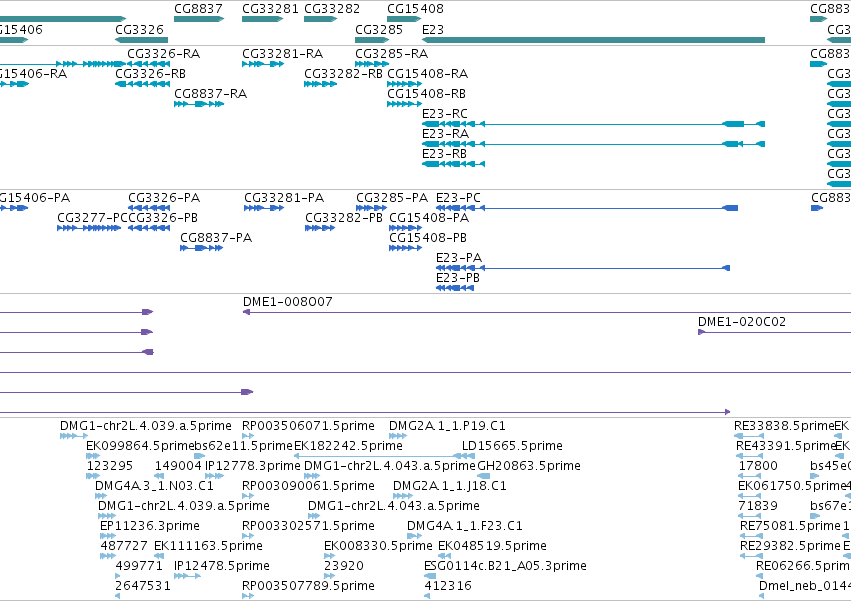Image resolution: width=851 pixels, height=601 pixels.
Task: Select EST DMG2A1_1.J18.C1
Action: pyautogui.click(x=403, y=496)
